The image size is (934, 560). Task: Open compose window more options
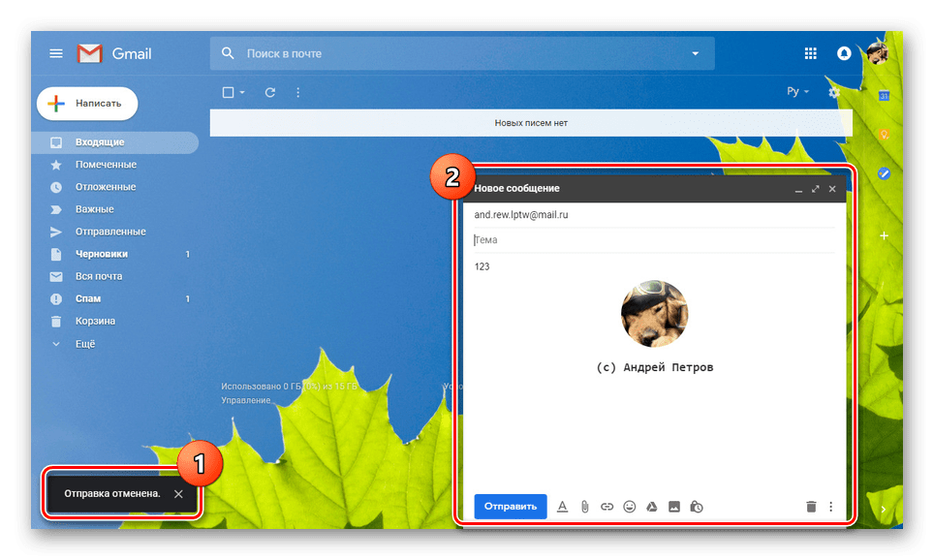(831, 507)
